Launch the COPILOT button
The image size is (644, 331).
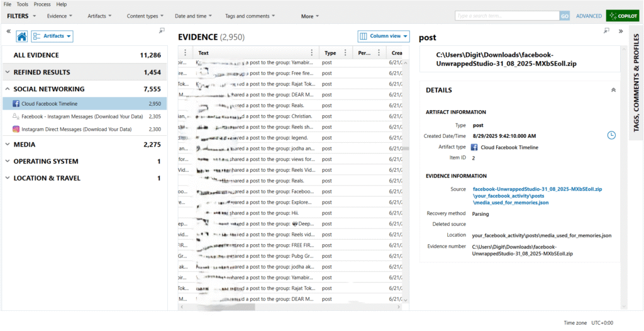pyautogui.click(x=623, y=16)
